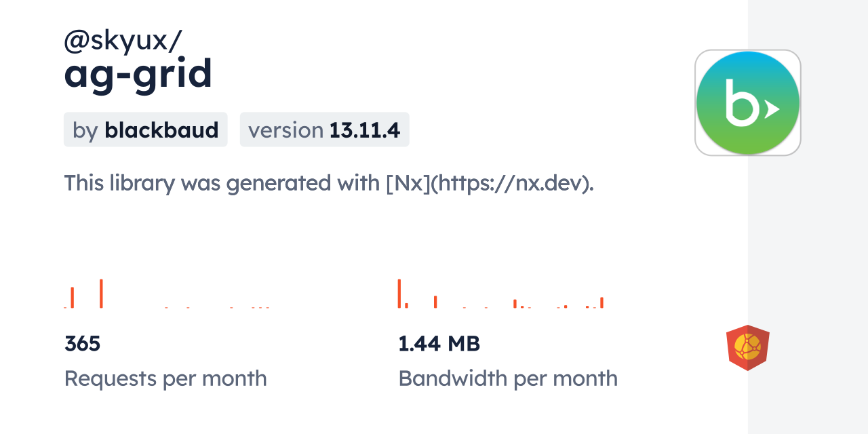Click the 'Requests per month' label
The image size is (868, 434).
tap(165, 378)
